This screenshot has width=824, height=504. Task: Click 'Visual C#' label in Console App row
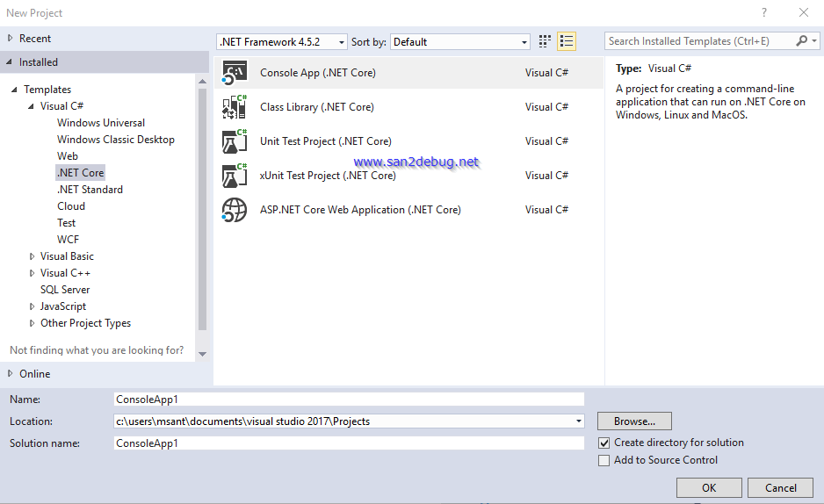click(546, 73)
